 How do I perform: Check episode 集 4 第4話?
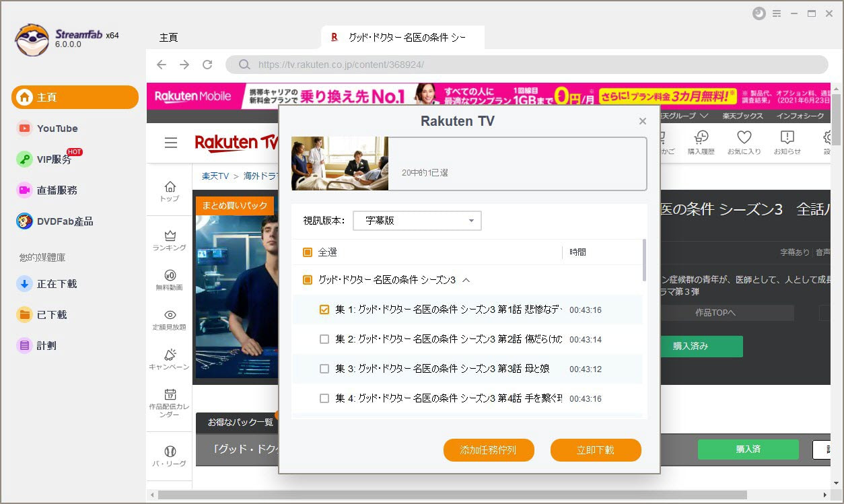pos(324,398)
